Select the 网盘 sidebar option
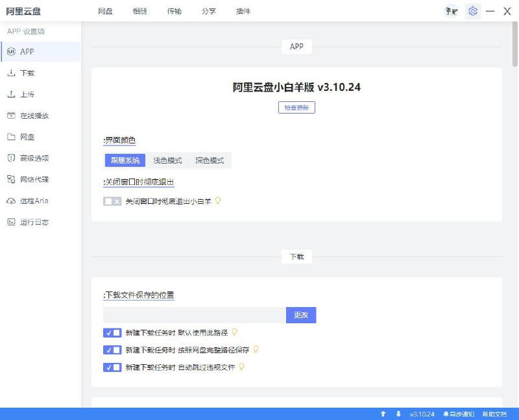 29,136
